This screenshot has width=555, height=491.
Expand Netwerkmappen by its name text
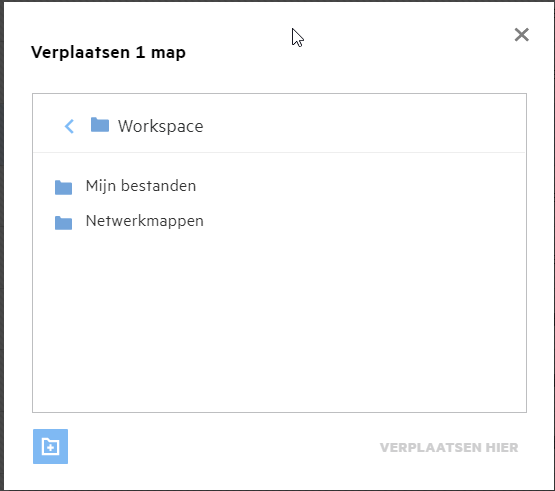point(144,222)
